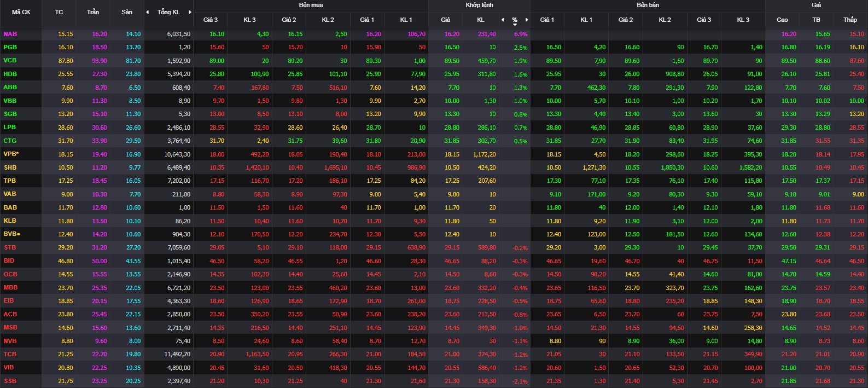Sort by the % change column header
Screen dimensions: 868x388
click(515, 20)
